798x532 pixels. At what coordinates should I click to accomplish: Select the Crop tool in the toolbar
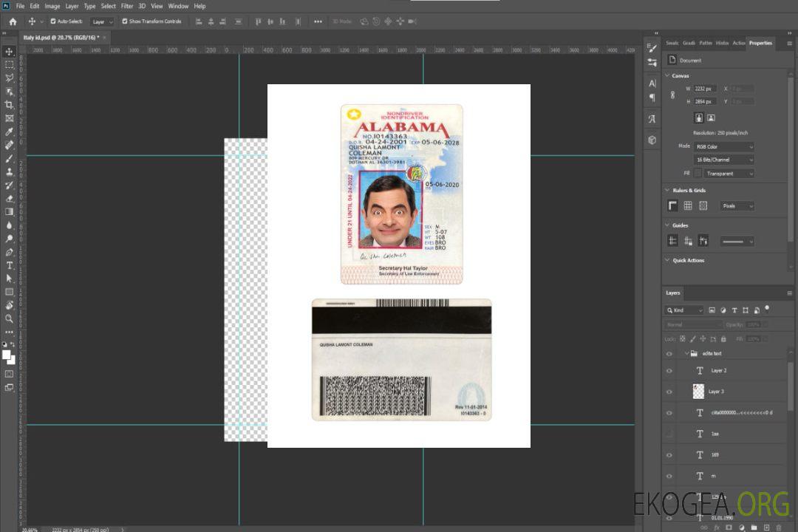coord(9,105)
